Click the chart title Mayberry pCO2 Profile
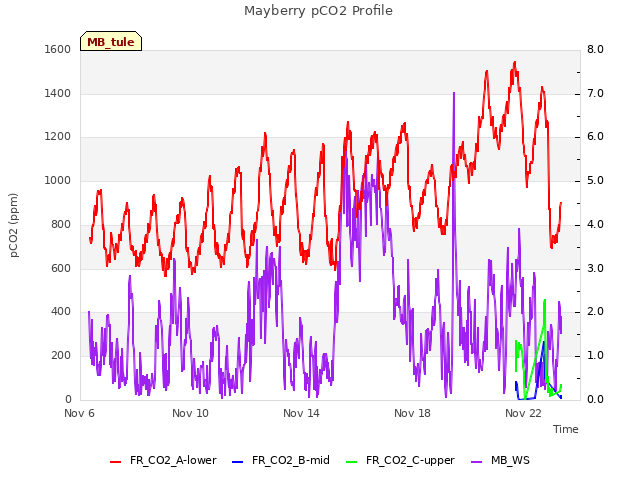 tap(318, 11)
